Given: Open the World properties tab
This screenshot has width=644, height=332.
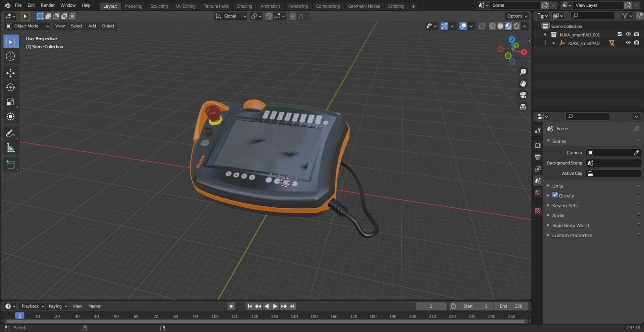Looking at the screenshot, I should [x=538, y=192].
